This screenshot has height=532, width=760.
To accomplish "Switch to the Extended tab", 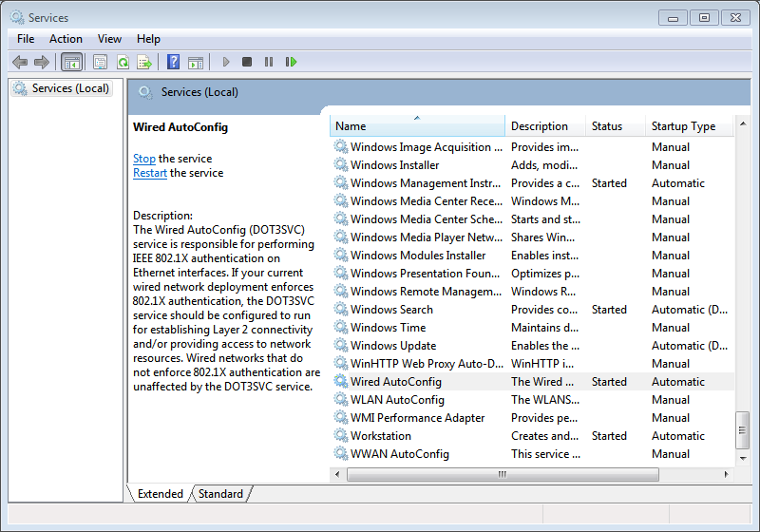I will pyautogui.click(x=160, y=494).
